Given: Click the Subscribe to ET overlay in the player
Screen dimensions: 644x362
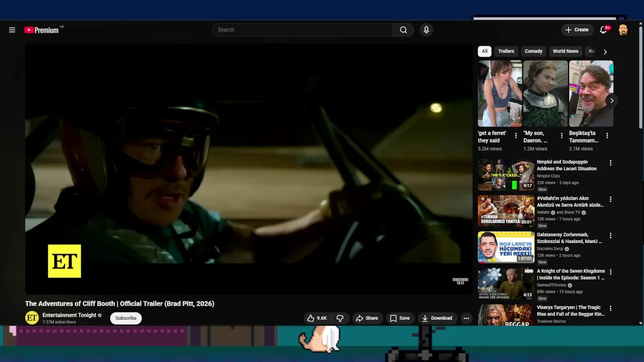Looking at the screenshot, I should tap(460, 281).
